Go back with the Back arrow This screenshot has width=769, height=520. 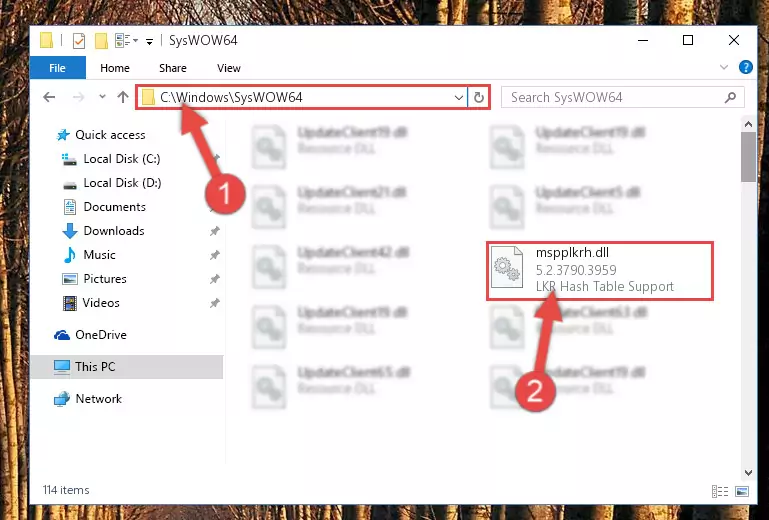click(49, 97)
